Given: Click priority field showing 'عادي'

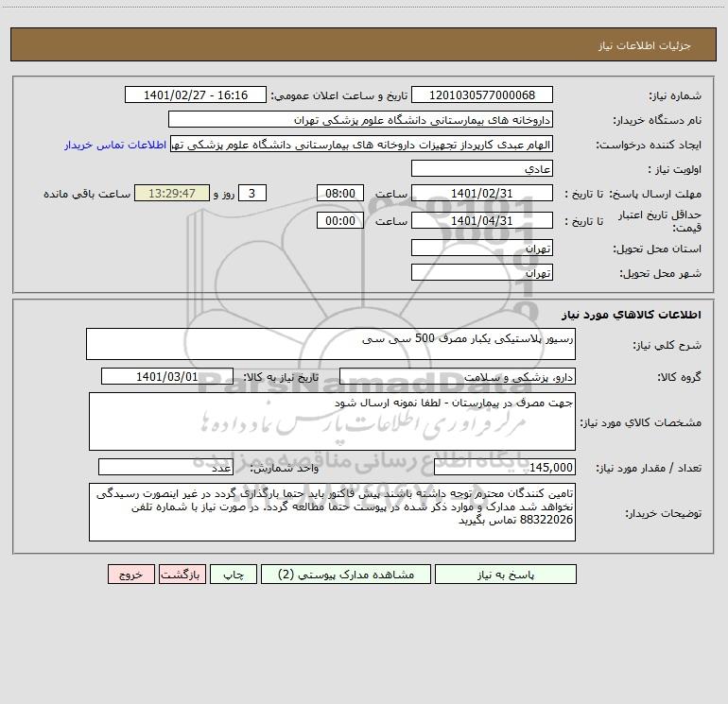Looking at the screenshot, I should click(482, 168).
